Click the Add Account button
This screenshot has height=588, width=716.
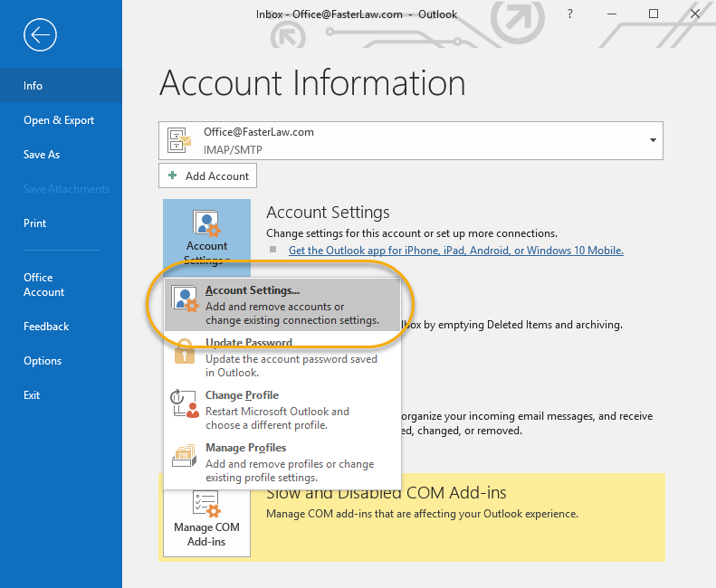tap(208, 175)
